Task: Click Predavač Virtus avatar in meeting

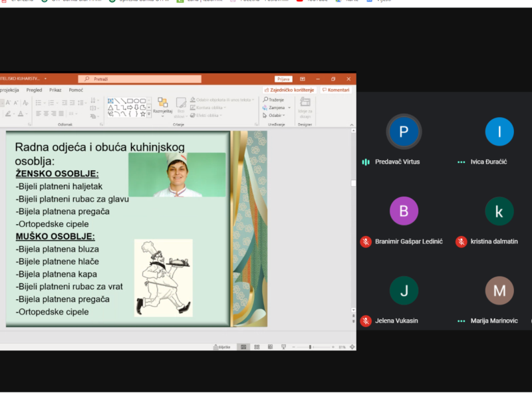Action: (x=404, y=132)
